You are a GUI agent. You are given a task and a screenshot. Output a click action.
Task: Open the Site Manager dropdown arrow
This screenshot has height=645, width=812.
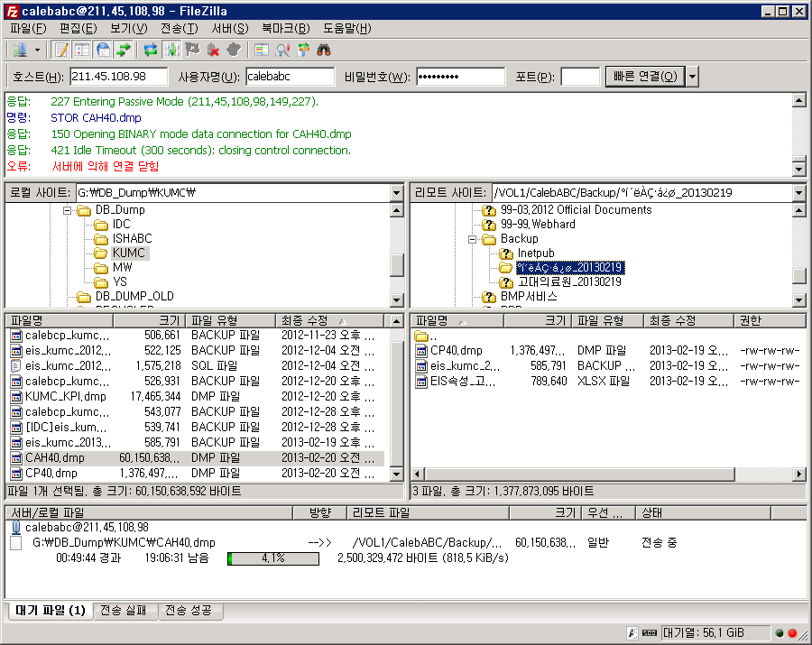pos(37,51)
